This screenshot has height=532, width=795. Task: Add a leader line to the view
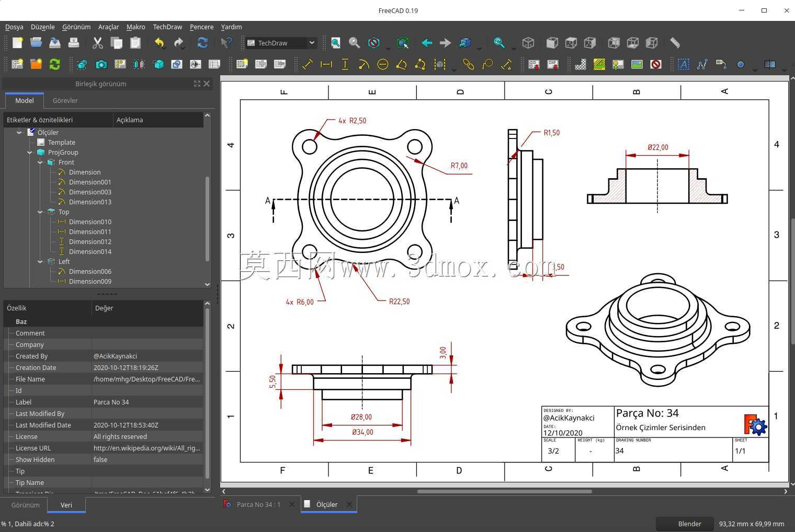pyautogui.click(x=702, y=64)
